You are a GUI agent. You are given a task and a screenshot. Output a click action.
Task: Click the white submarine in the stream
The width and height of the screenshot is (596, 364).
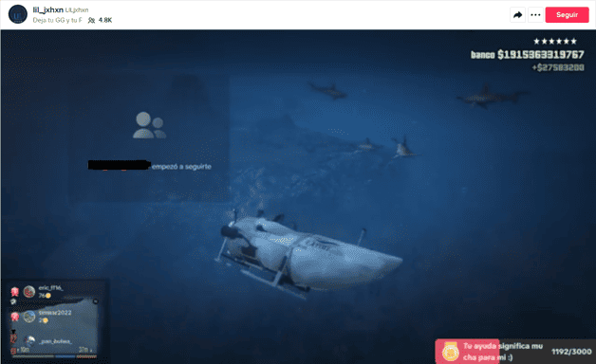pyautogui.click(x=308, y=254)
